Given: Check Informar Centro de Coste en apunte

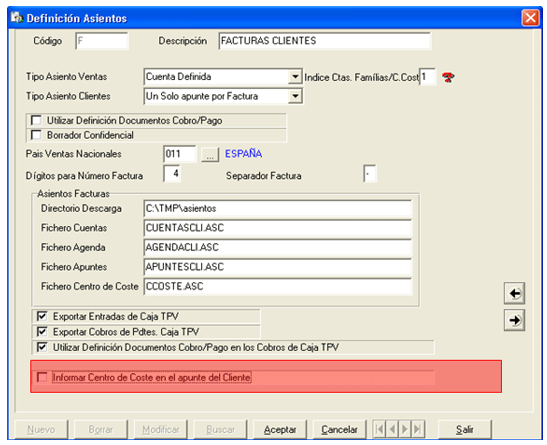Looking at the screenshot, I should (42, 377).
